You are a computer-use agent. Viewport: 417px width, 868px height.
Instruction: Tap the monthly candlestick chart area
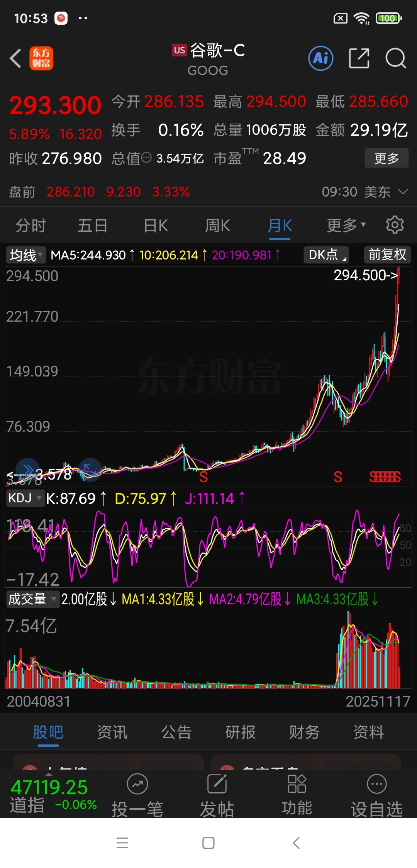[x=208, y=376]
